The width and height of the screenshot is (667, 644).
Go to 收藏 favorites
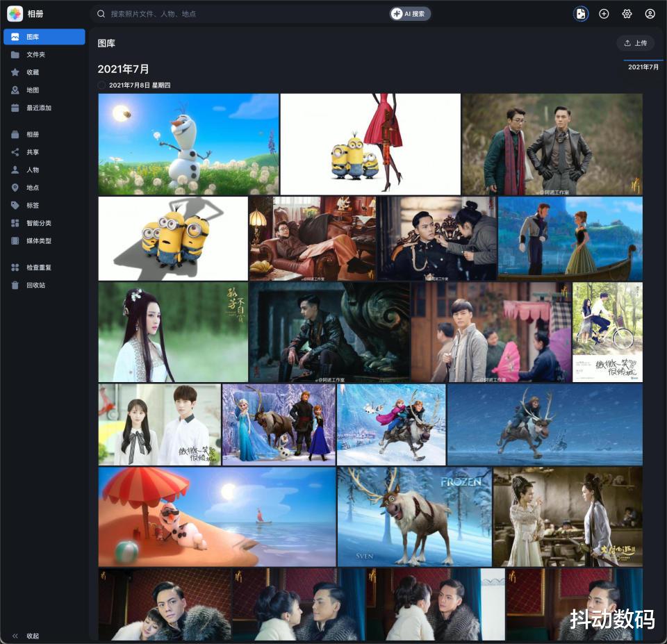[44, 72]
